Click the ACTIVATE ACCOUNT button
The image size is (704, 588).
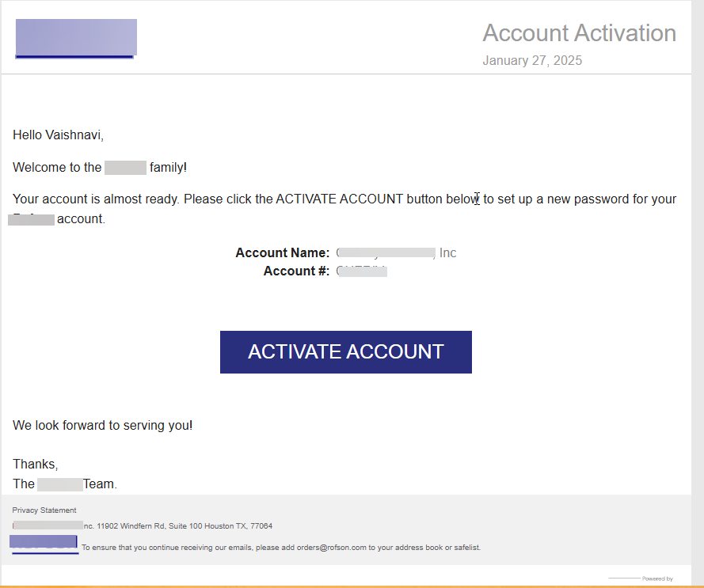345,352
